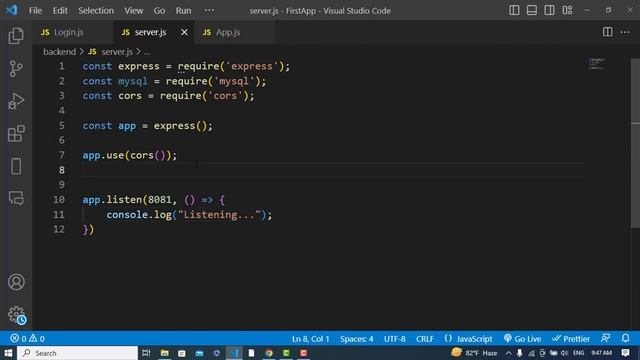Viewport: 640px width, 360px height.
Task: Open Task View on the taskbar
Action: [x=146, y=353]
